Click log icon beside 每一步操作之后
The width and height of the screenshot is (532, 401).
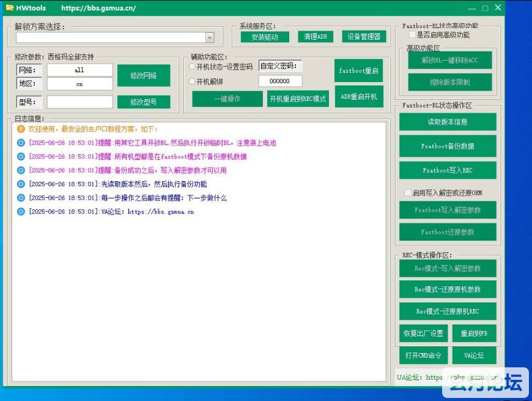coord(21,198)
